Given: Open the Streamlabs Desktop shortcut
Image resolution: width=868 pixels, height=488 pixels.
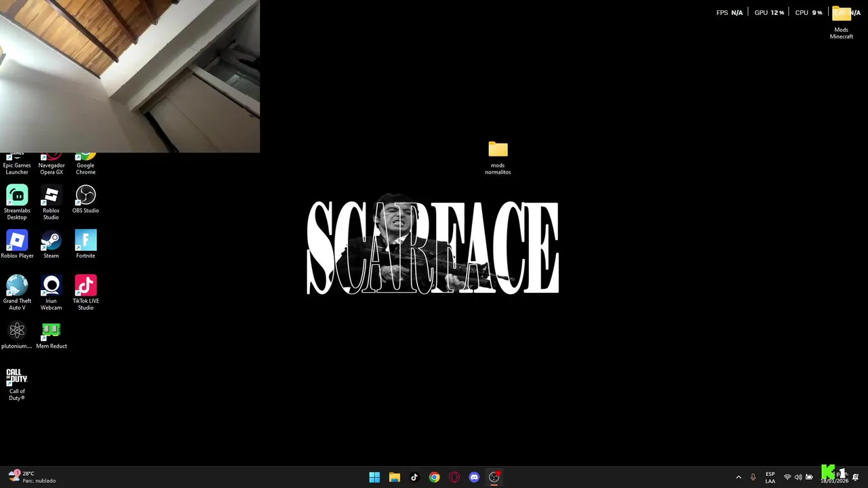Looking at the screenshot, I should tap(17, 202).
